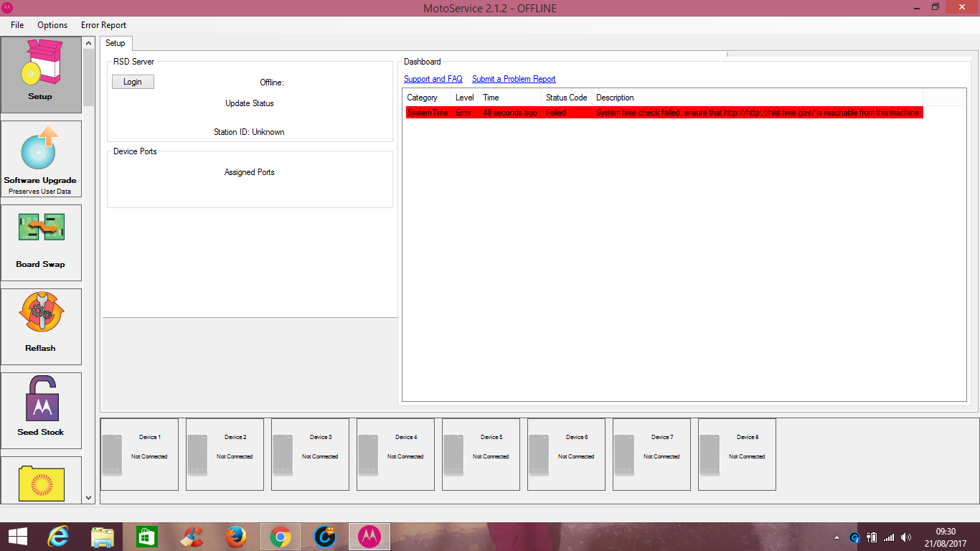This screenshot has width=980, height=551.
Task: Open CCleaner from the taskbar
Action: point(192,537)
